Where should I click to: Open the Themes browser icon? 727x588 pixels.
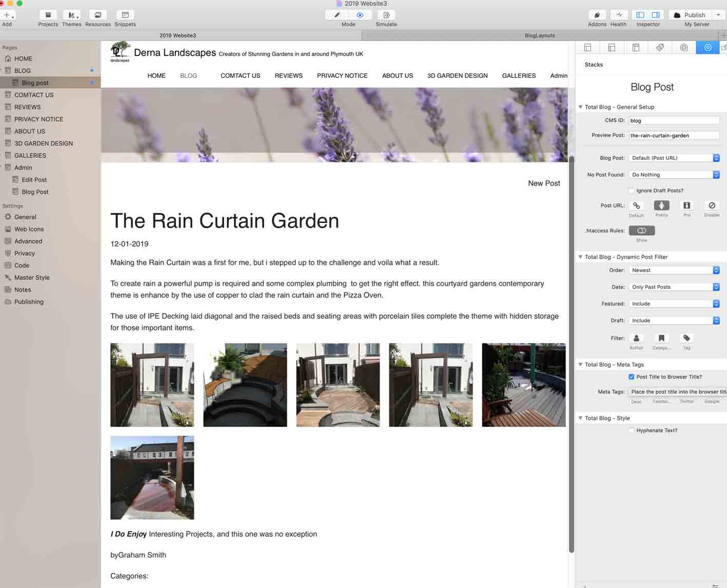coord(72,15)
